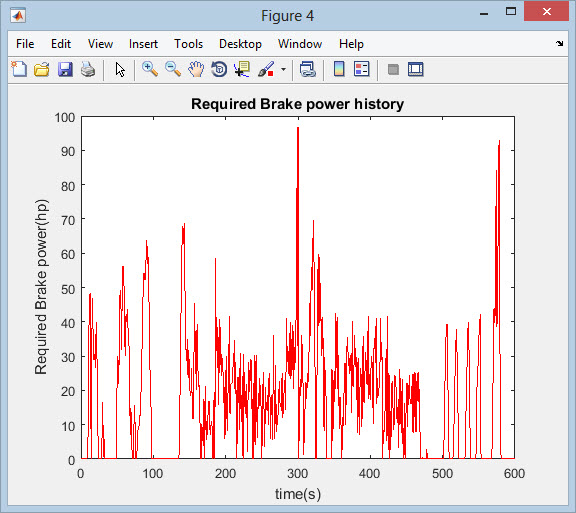Image resolution: width=576 pixels, height=513 pixels.
Task: Show Plot Tools and dock figure
Action: click(x=415, y=69)
